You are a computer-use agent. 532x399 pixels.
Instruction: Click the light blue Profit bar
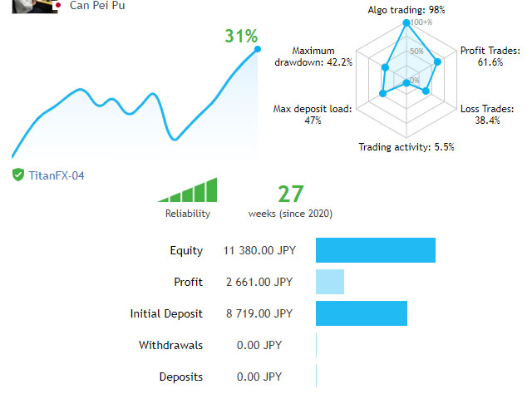pyautogui.click(x=330, y=282)
